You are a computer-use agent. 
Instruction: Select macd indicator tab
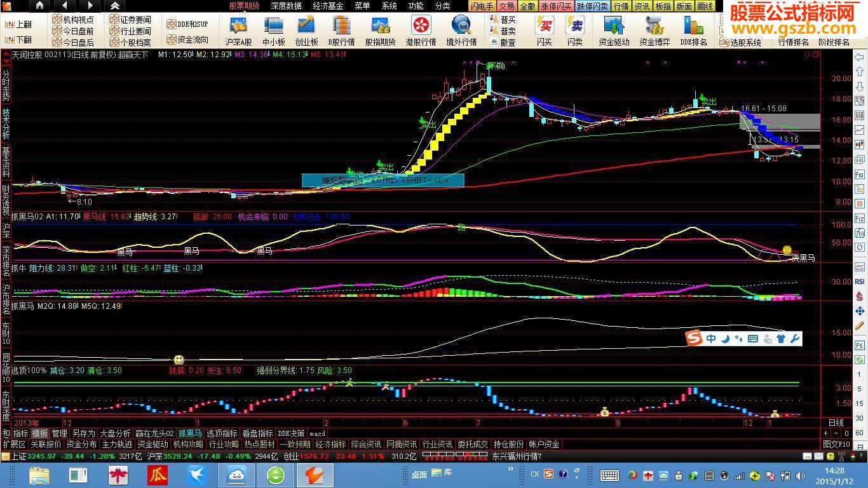click(x=317, y=433)
